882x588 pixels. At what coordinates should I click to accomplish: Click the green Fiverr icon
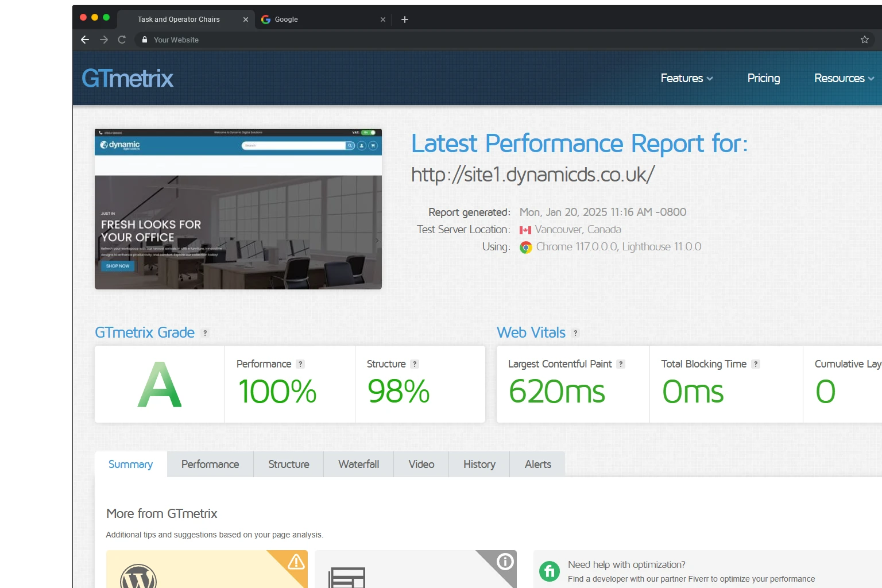click(x=550, y=571)
